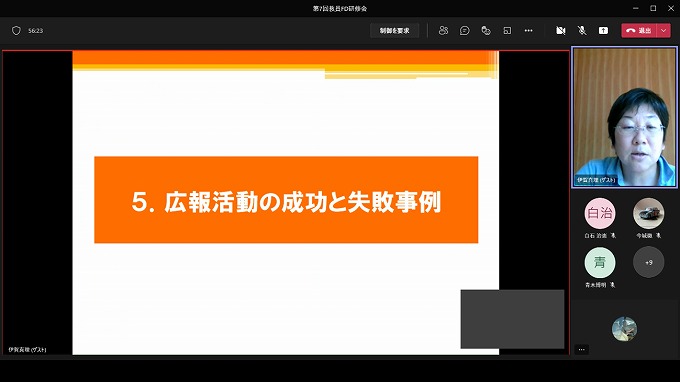This screenshot has width=680, height=382.
Task: Click the request control button
Action: [x=394, y=30]
